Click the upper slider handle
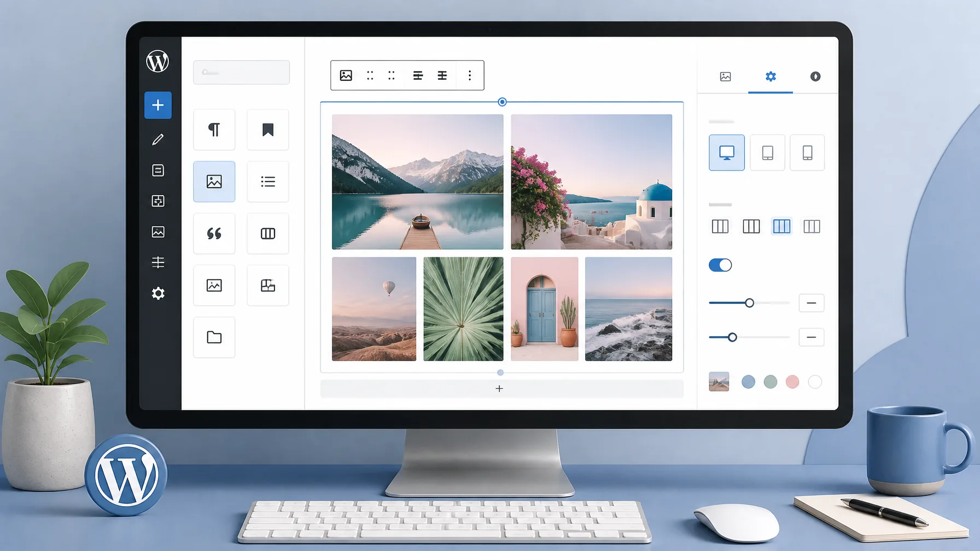 tap(750, 303)
